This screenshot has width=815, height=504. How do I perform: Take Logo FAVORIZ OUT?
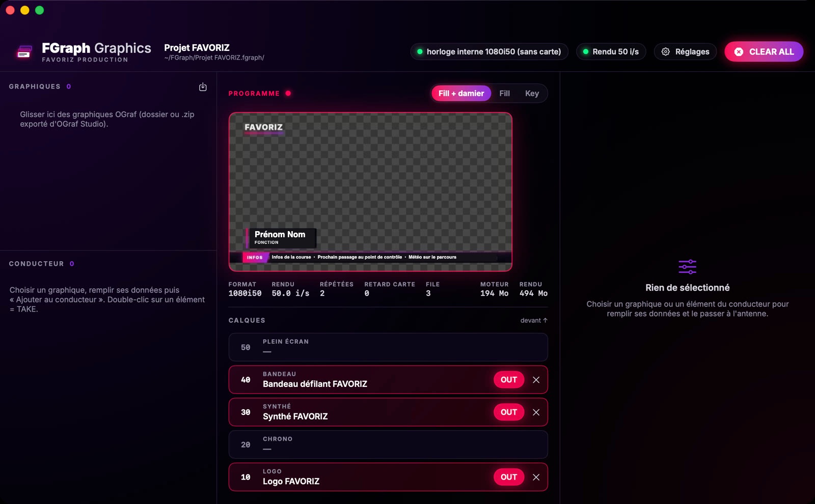[508, 477]
